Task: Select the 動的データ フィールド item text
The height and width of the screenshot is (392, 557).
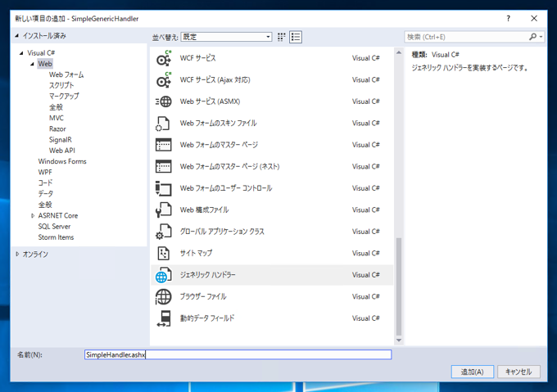Action: pos(207,318)
